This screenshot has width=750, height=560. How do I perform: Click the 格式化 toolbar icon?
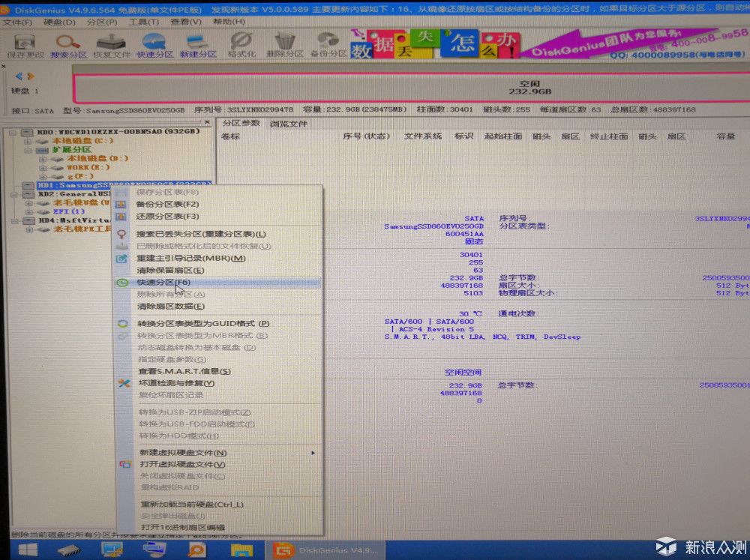[x=241, y=46]
